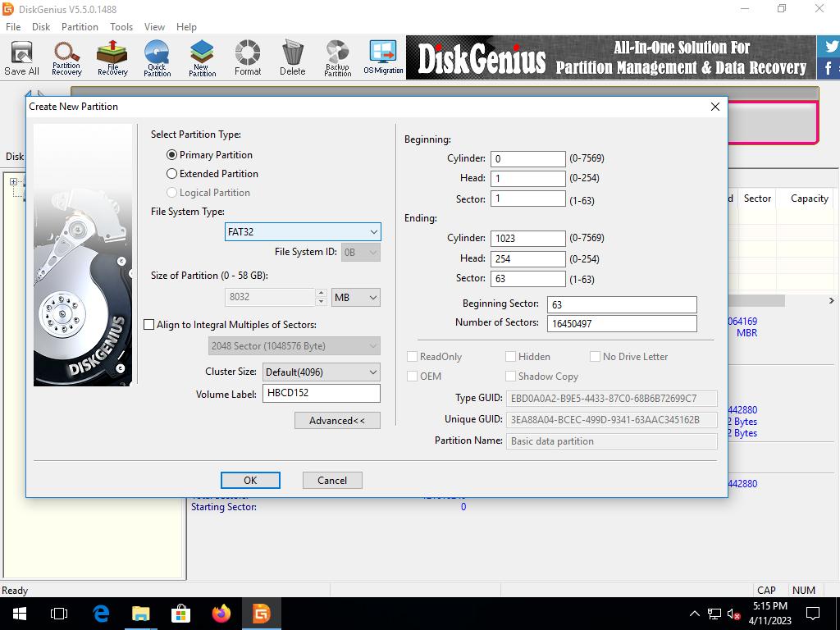Enable Align to Integral Multiples of Sectors
Image resolution: width=840 pixels, height=630 pixels.
(x=149, y=325)
